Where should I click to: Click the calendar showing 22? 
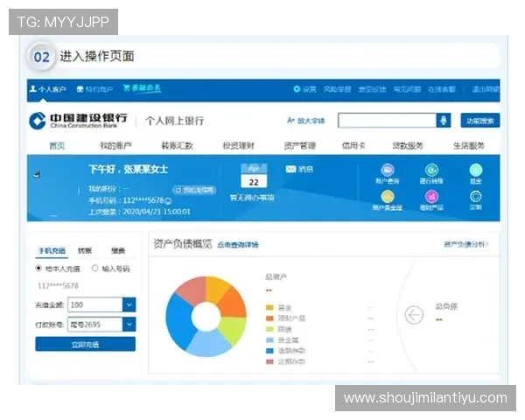254,176
